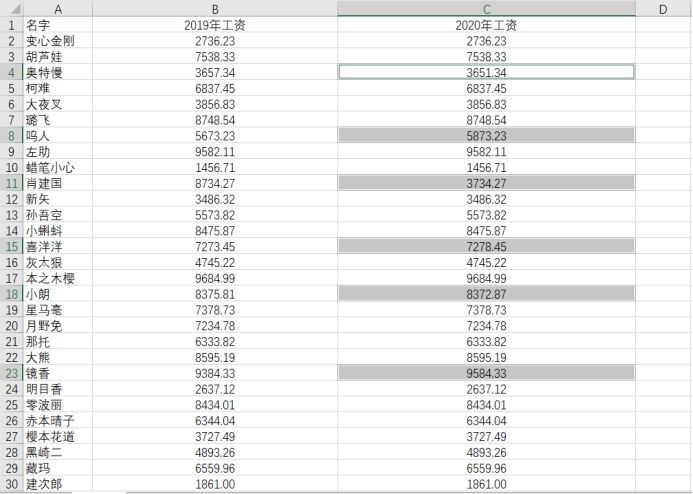Screen dimensions: 693x494
Task: Select cell 8734.27 in column B
Action: point(215,183)
